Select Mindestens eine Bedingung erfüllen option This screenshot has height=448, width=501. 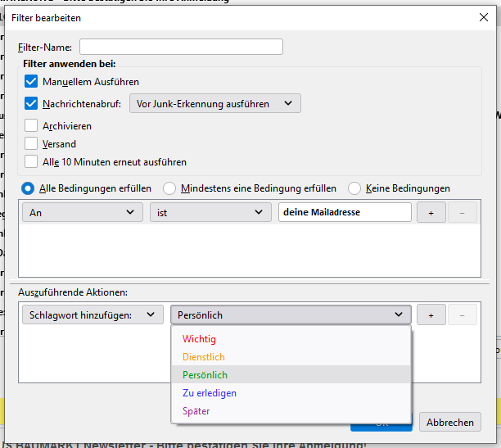tap(169, 188)
